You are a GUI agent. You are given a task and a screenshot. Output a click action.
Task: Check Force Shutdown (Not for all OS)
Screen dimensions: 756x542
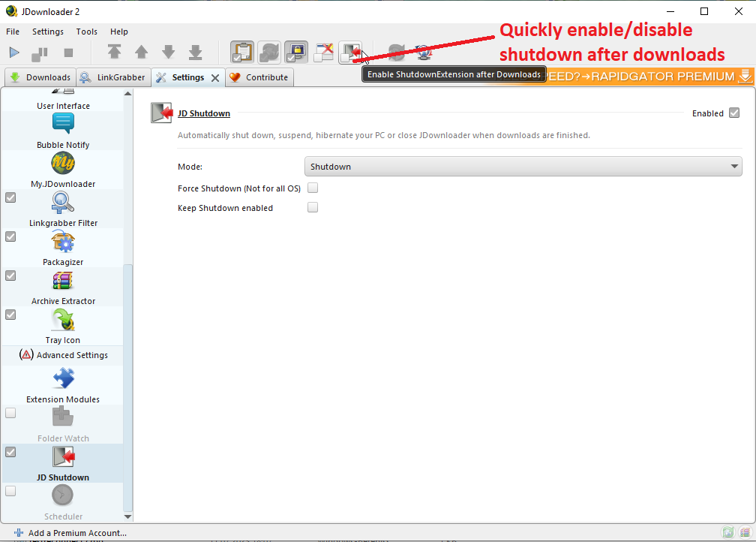click(x=313, y=188)
